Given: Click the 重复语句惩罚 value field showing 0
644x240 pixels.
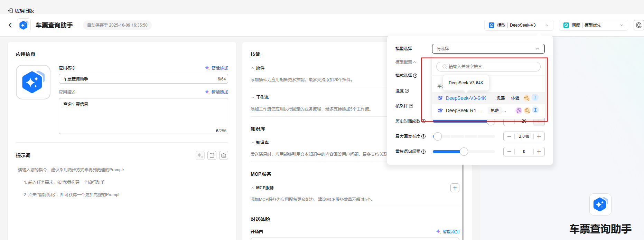Looking at the screenshot, I should [x=524, y=152].
